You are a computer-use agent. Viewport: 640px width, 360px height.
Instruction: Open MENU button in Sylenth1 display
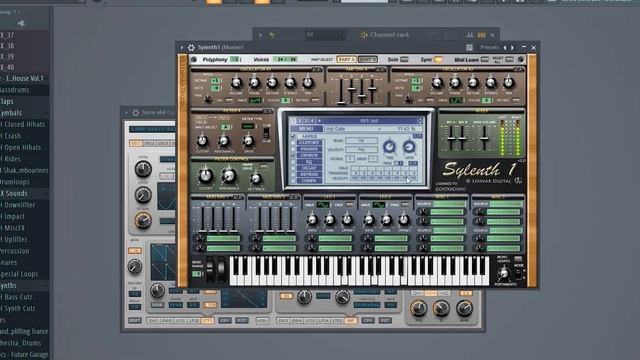[x=306, y=129]
